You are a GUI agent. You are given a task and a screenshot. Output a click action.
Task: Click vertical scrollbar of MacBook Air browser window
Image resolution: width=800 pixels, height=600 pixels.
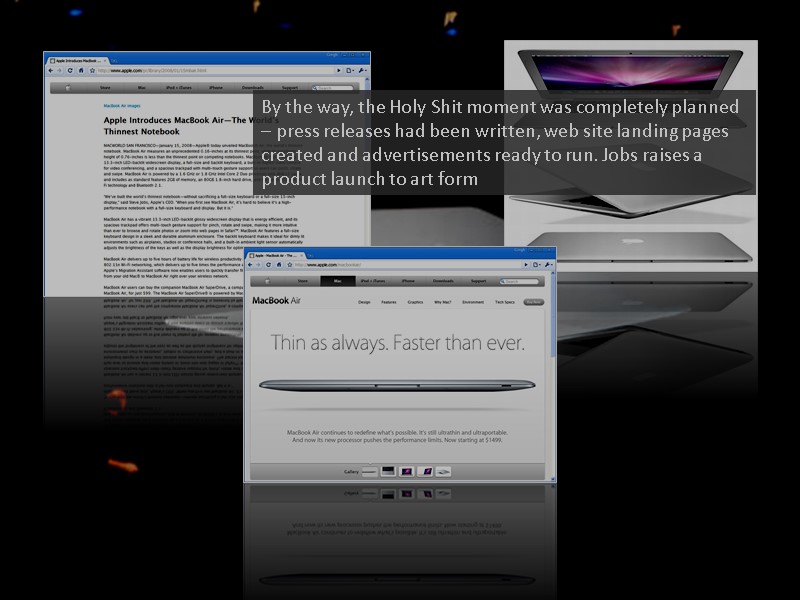point(553,375)
